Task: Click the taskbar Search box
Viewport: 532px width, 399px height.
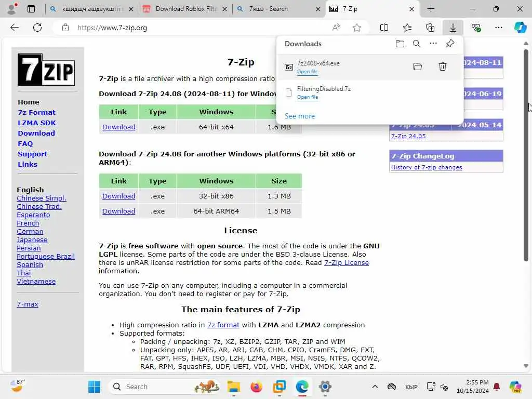Action: pyautogui.click(x=165, y=387)
